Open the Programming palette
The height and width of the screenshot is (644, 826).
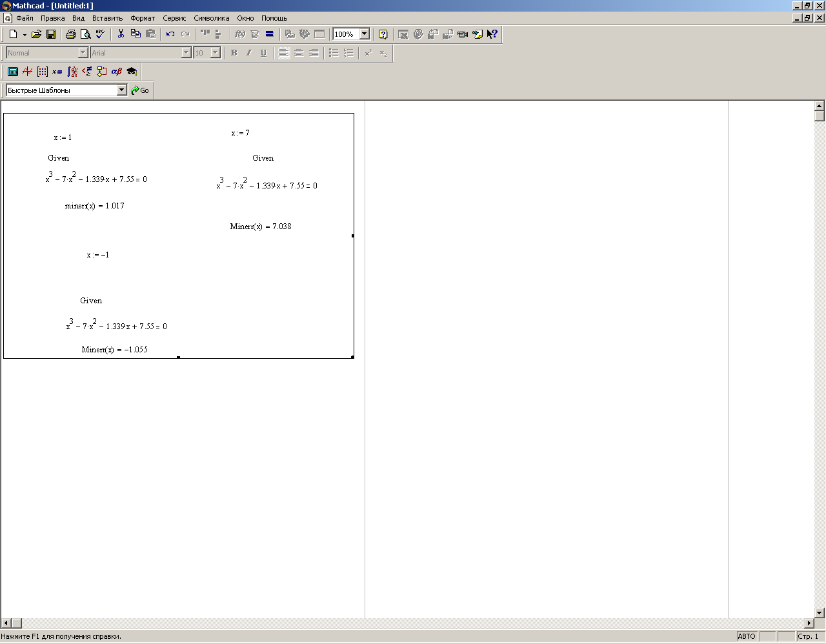(102, 72)
